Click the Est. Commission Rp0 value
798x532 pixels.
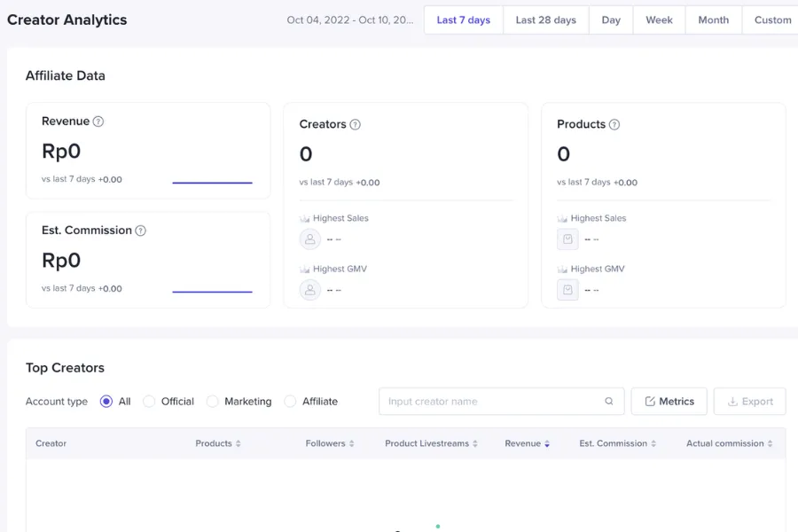point(61,260)
